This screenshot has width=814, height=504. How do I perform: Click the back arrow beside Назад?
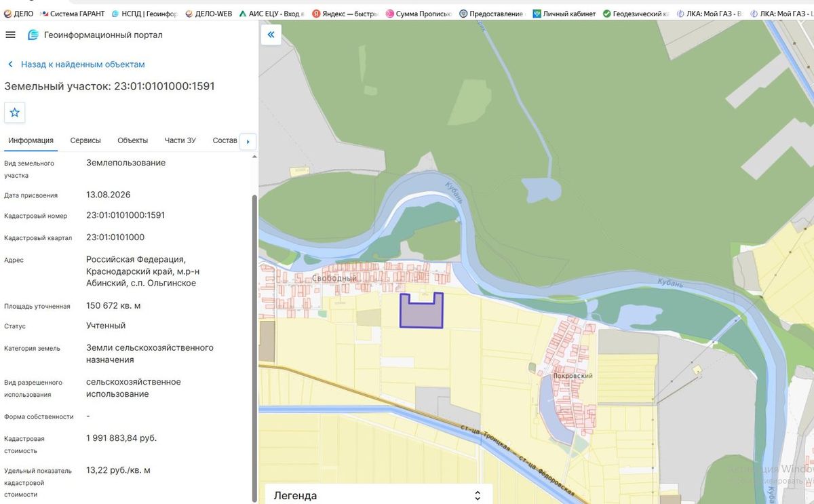click(11, 64)
